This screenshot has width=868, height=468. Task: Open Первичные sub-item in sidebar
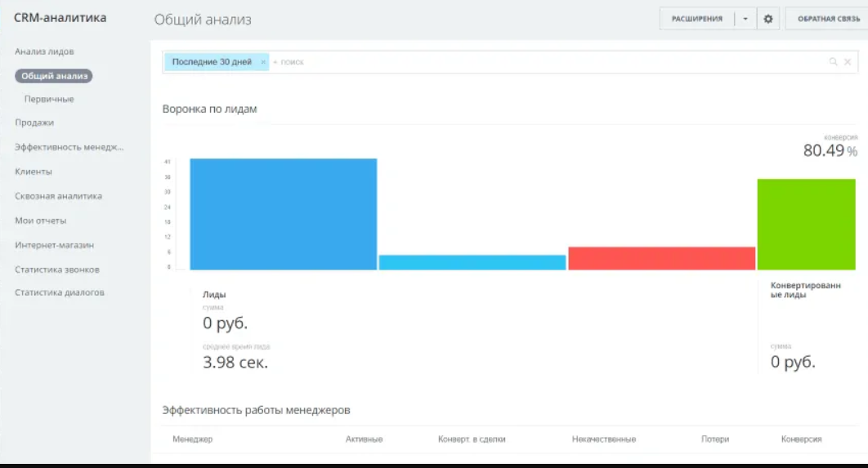49,99
